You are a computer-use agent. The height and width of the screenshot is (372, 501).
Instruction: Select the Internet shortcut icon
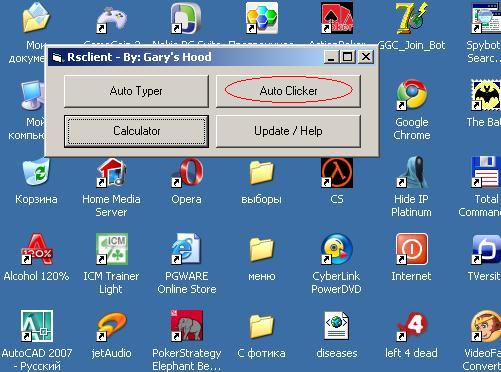(412, 249)
